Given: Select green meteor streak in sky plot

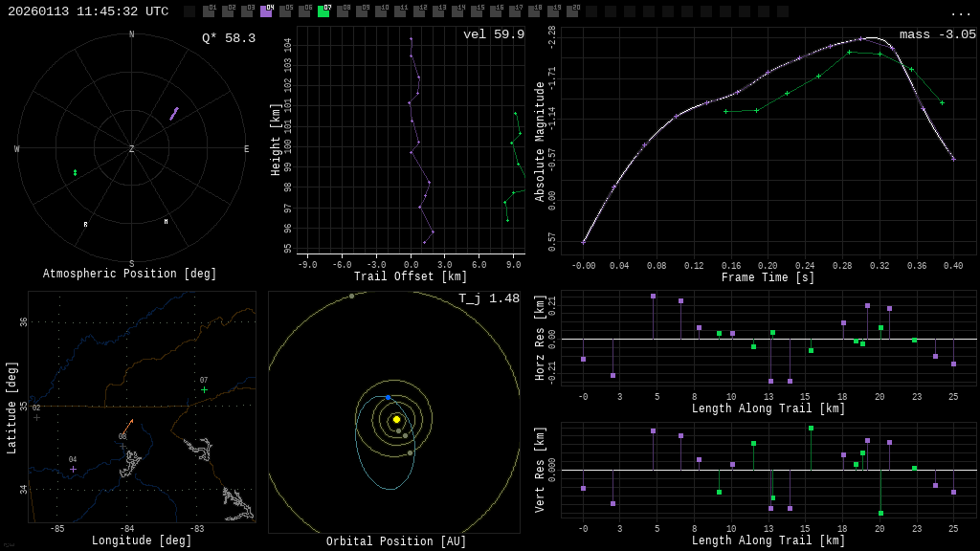Looking at the screenshot, I should point(75,173).
